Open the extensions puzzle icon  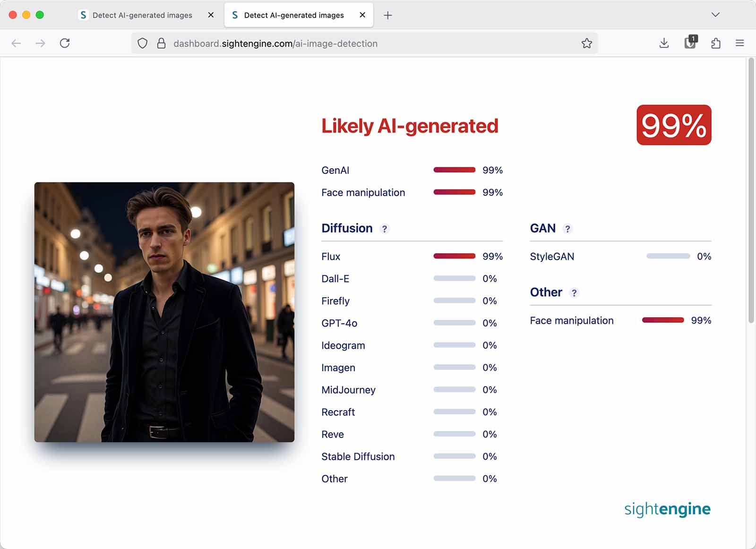pos(716,43)
